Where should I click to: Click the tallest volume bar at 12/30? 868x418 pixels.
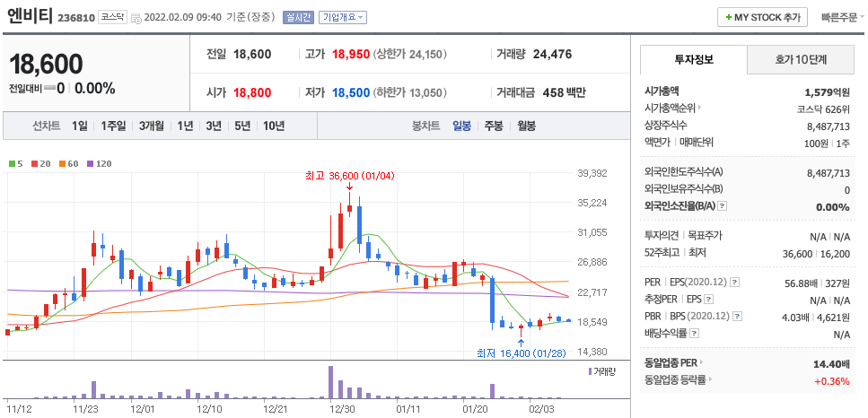(x=330, y=382)
